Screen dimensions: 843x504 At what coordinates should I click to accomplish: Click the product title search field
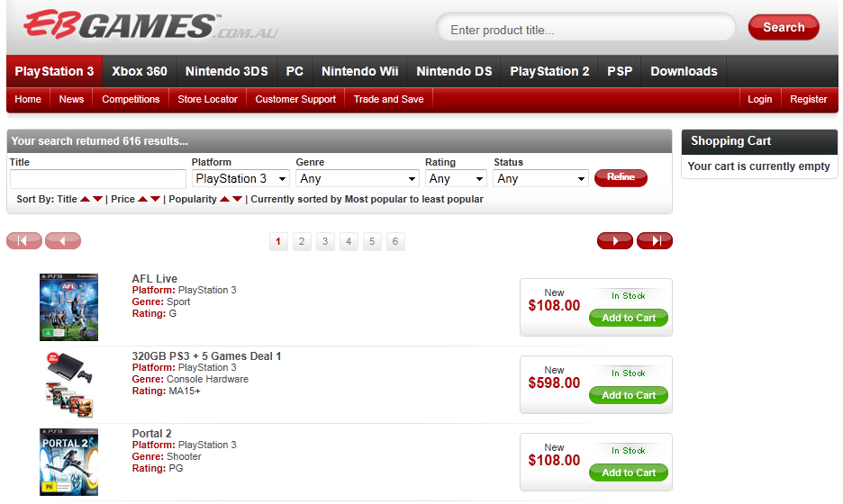coord(585,30)
